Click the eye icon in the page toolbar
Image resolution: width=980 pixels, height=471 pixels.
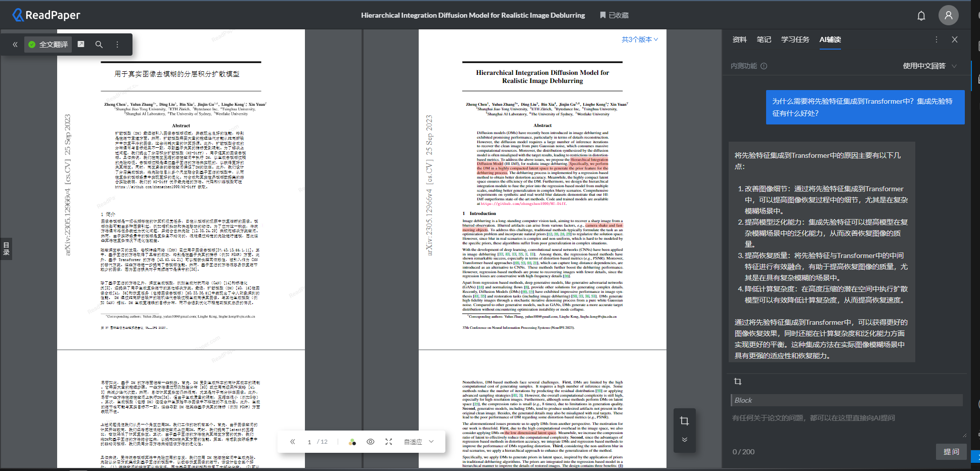coord(371,442)
